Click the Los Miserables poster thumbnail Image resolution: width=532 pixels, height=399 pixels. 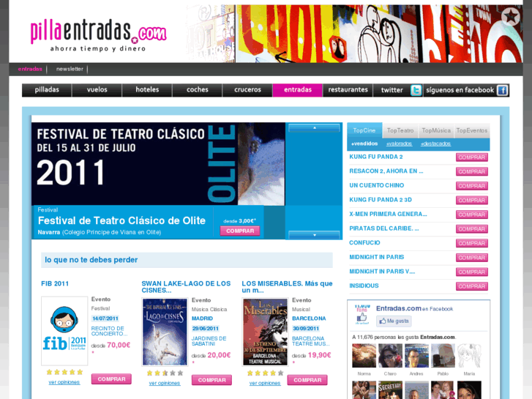point(265,332)
